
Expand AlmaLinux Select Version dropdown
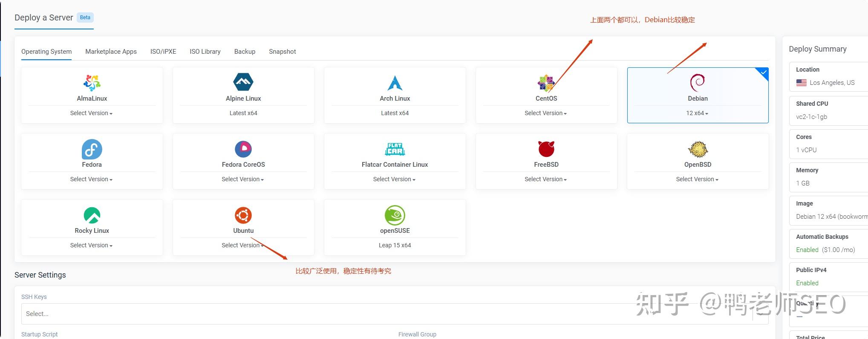click(91, 113)
